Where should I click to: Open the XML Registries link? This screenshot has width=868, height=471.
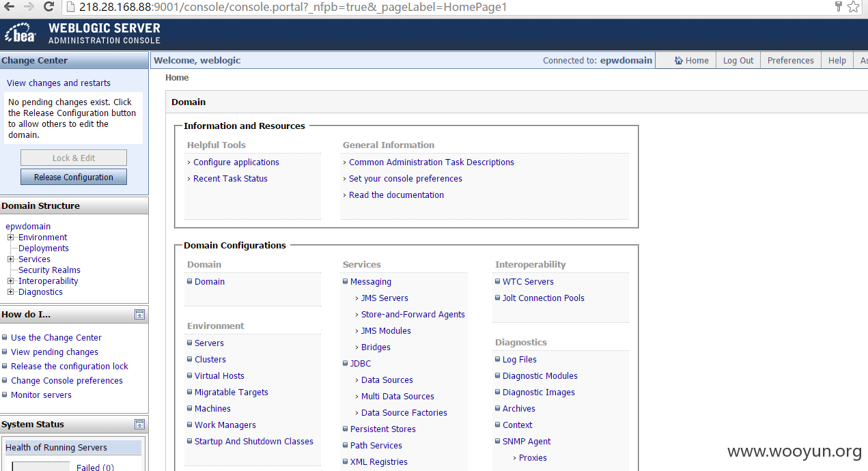tap(379, 462)
